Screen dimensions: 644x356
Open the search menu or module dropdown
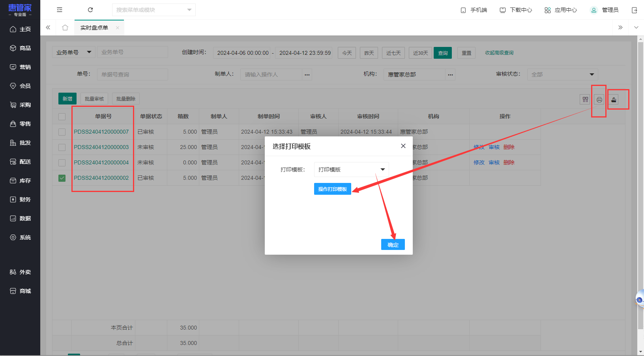[x=154, y=10]
